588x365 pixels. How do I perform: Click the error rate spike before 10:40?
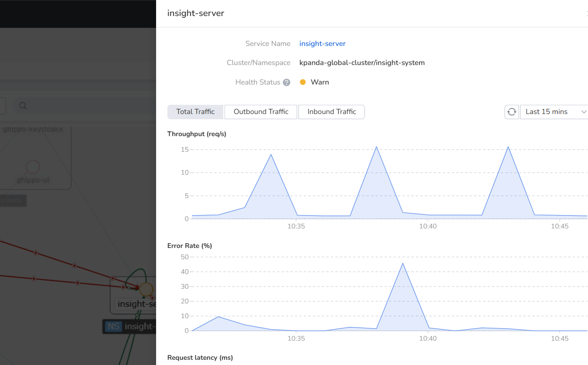coord(403,264)
